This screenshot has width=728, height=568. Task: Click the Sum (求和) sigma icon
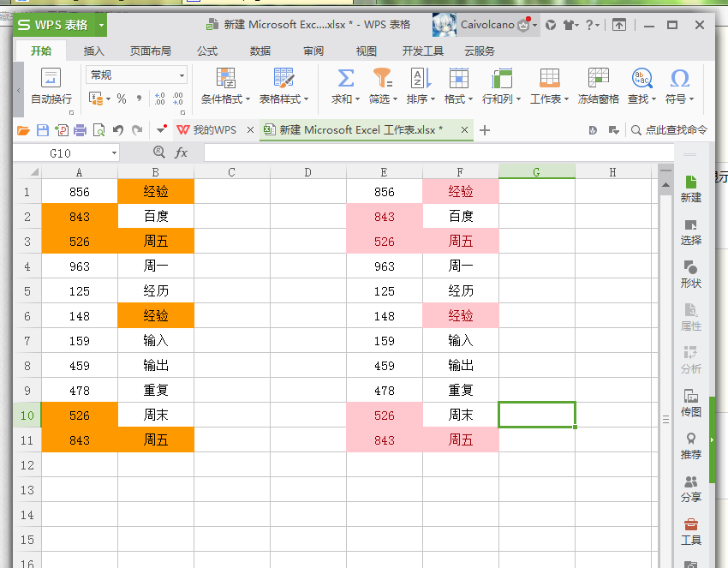pyautogui.click(x=345, y=78)
